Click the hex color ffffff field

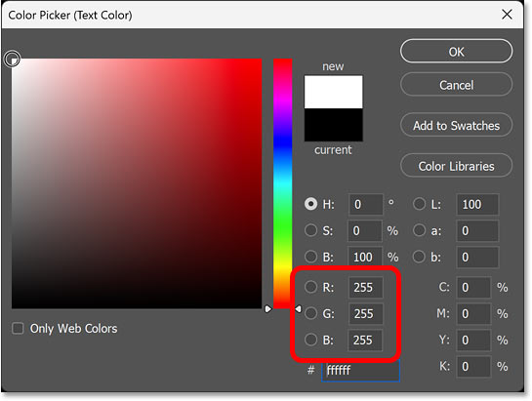point(360,370)
